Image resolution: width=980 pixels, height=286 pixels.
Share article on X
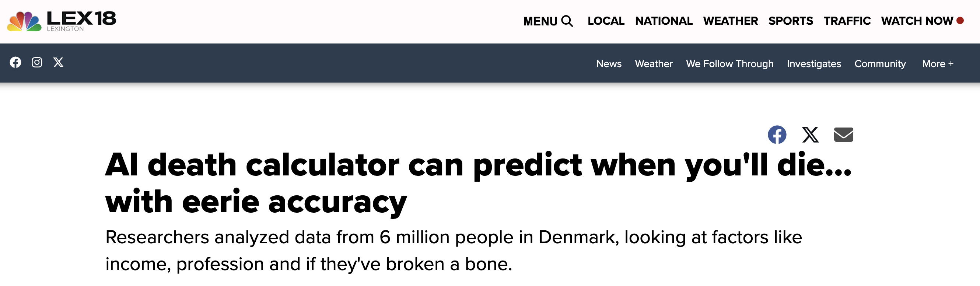810,135
